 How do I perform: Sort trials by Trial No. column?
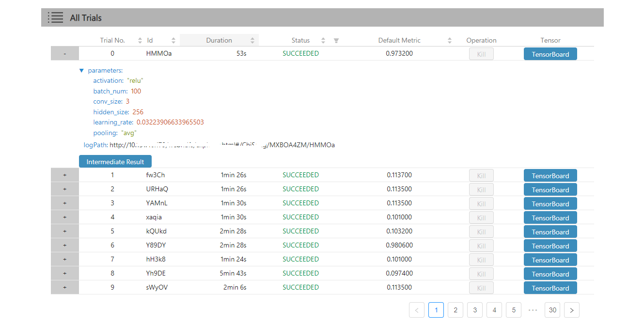[x=140, y=41]
